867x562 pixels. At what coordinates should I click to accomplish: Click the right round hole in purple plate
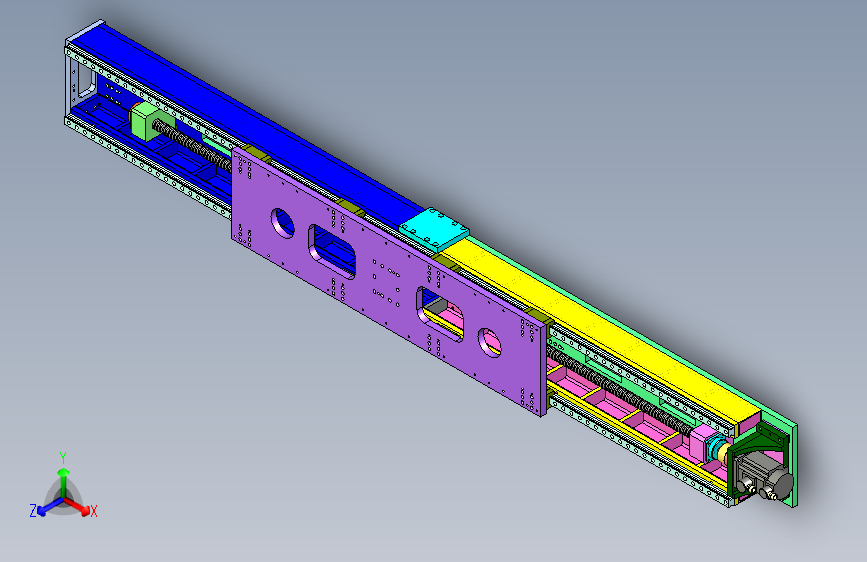pos(490,342)
